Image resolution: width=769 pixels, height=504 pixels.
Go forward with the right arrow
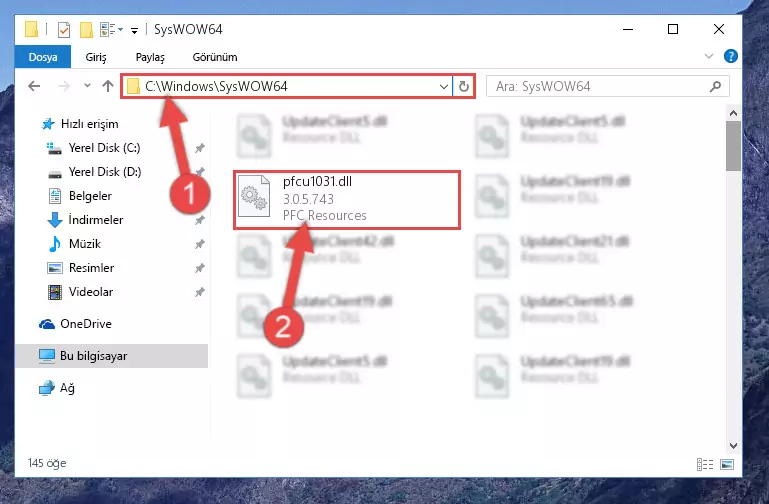click(64, 86)
